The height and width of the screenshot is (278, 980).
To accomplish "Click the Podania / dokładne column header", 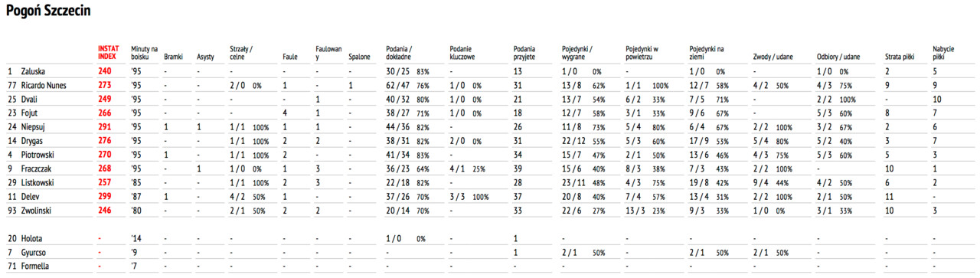I will [400, 52].
